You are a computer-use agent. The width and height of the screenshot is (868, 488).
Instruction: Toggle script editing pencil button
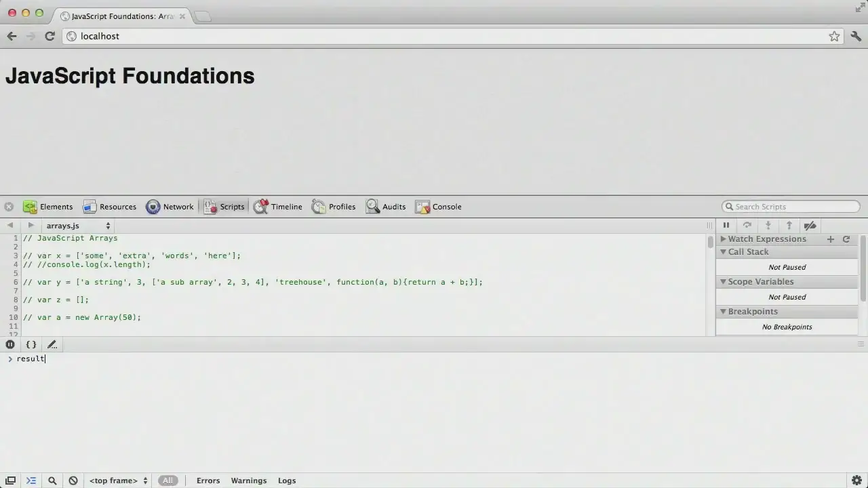[x=52, y=344]
